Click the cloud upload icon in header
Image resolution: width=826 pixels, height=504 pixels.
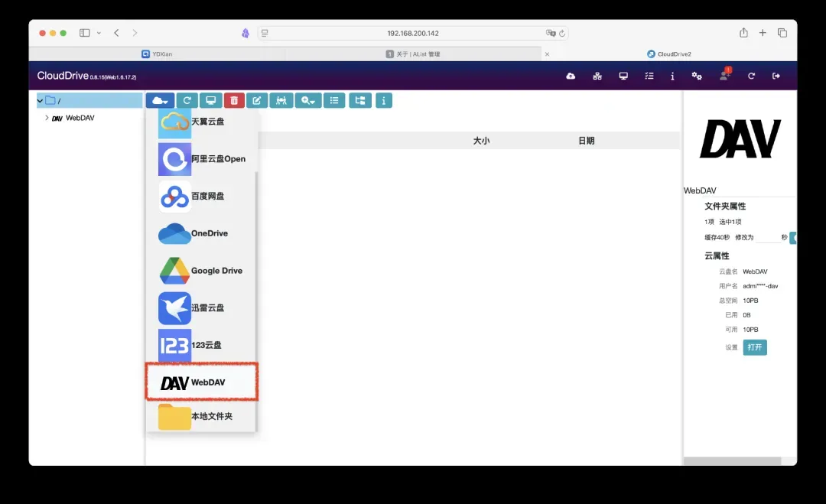tap(571, 76)
